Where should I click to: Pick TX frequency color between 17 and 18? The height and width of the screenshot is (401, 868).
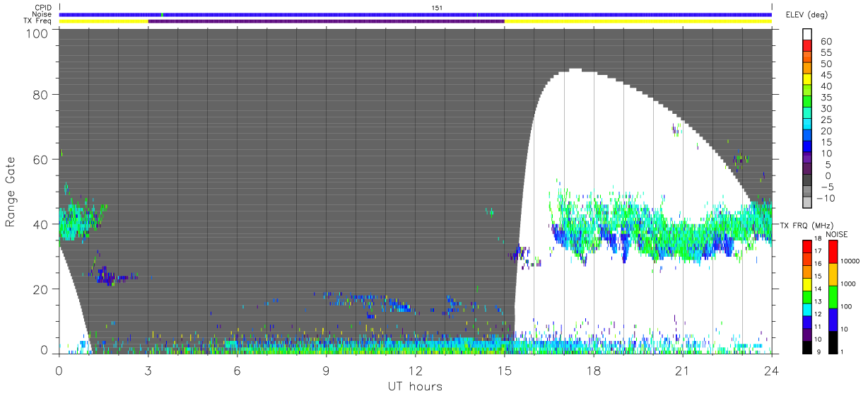807,245
